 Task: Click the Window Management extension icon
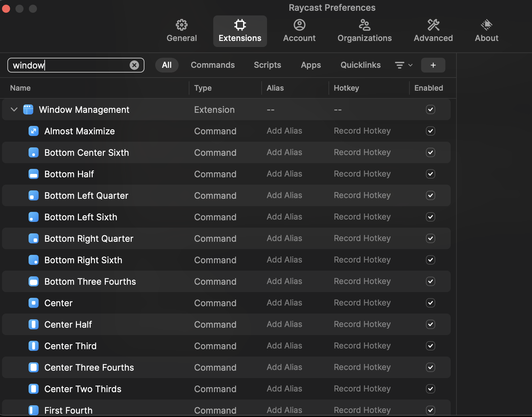click(28, 109)
